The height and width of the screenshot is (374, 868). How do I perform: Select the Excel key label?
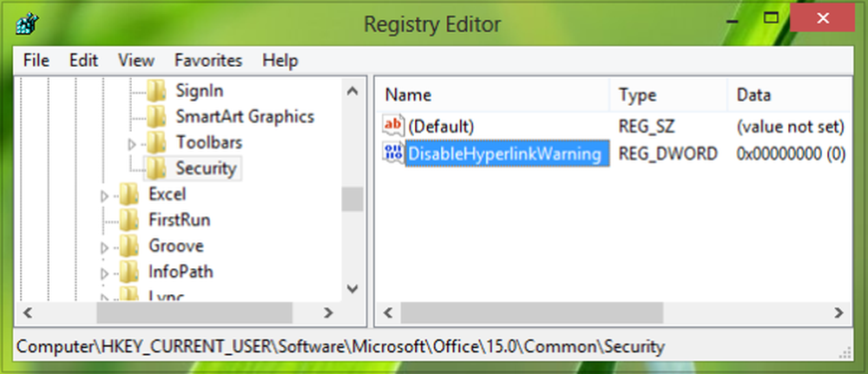pyautogui.click(x=168, y=194)
